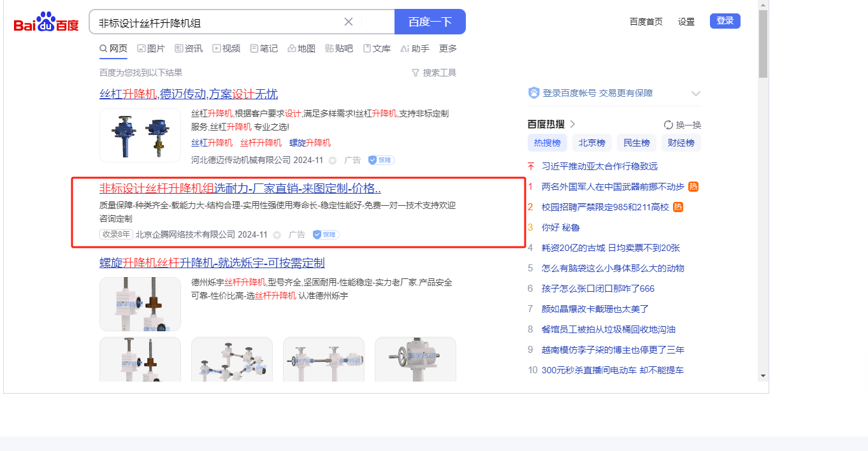Click the page scrollbar up arrow
The width and height of the screenshot is (868, 451).
(x=763, y=5)
